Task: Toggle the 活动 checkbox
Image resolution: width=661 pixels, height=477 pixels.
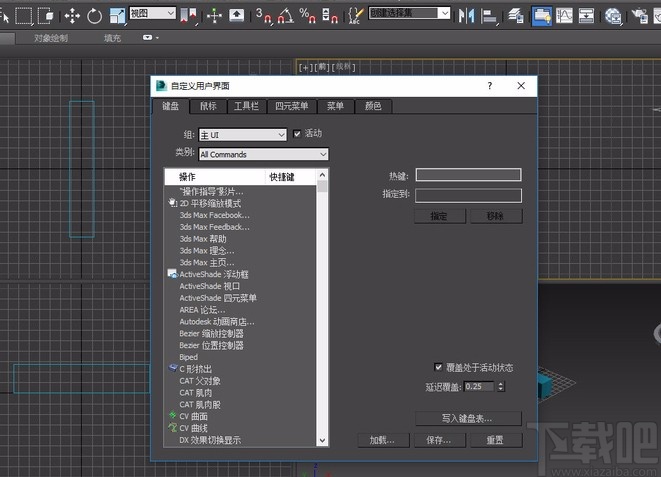Action: (x=297, y=134)
